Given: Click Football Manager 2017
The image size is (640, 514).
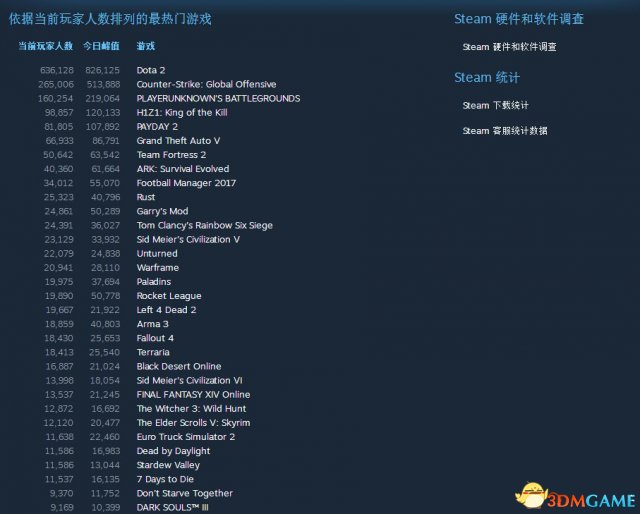Looking at the screenshot, I should pyautogui.click(x=186, y=183).
